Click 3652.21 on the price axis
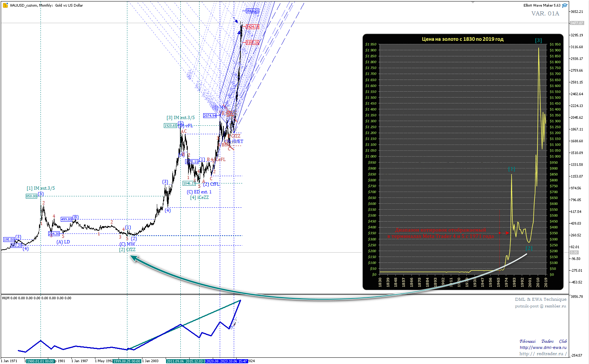The width and height of the screenshot is (589, 364). (577, 11)
